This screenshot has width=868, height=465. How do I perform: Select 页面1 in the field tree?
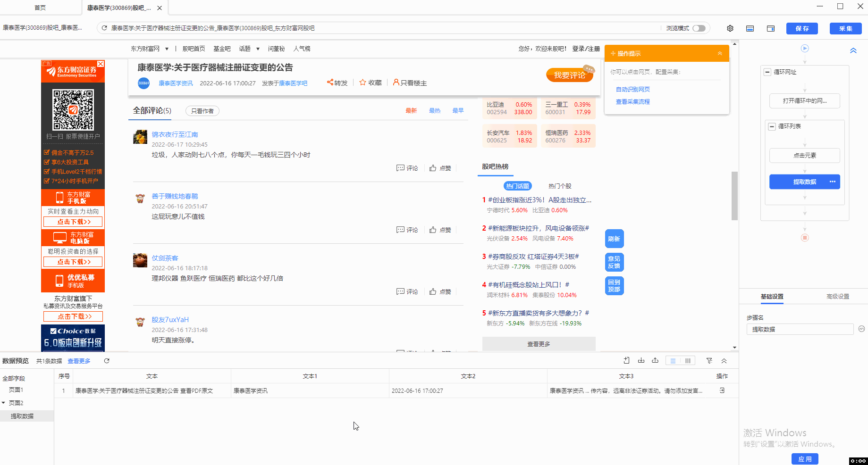(16, 390)
